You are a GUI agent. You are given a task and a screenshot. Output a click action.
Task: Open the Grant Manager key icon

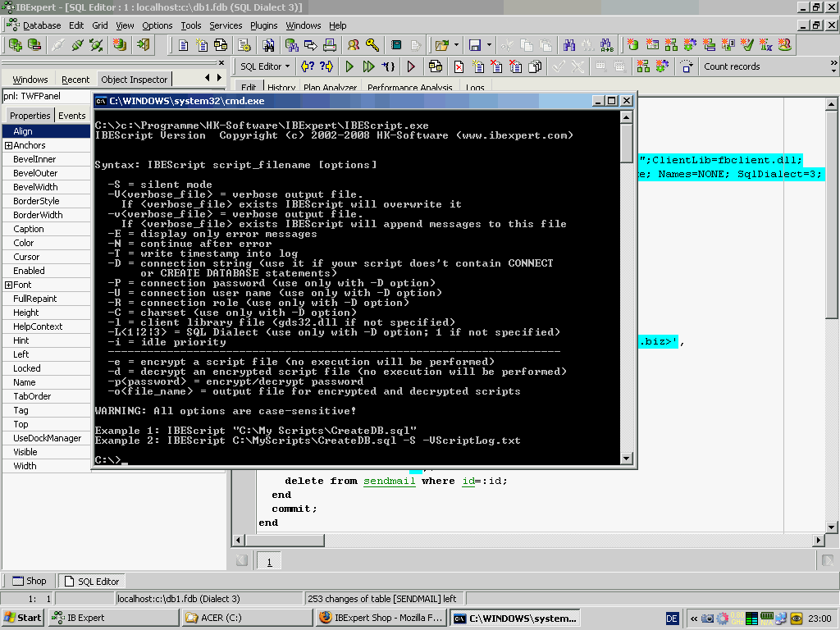[x=372, y=46]
